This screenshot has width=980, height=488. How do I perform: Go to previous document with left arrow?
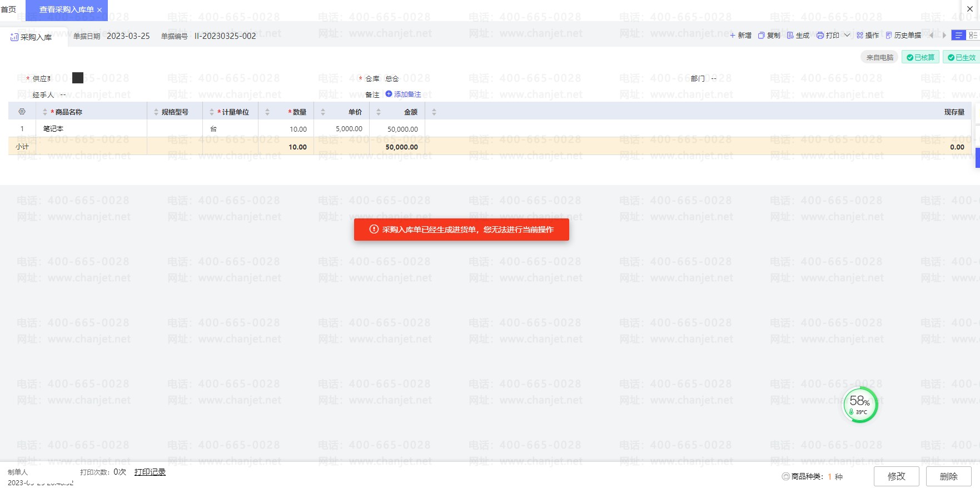[x=932, y=36]
